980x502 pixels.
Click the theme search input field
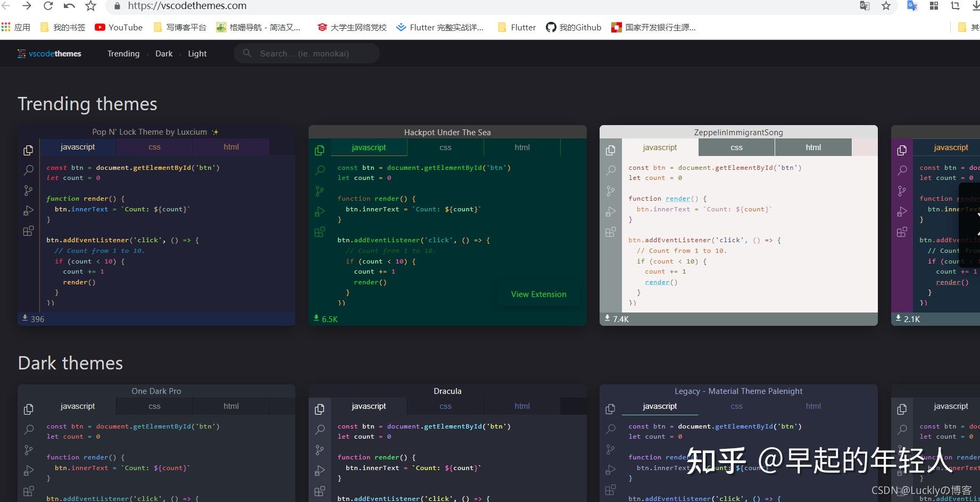click(306, 53)
